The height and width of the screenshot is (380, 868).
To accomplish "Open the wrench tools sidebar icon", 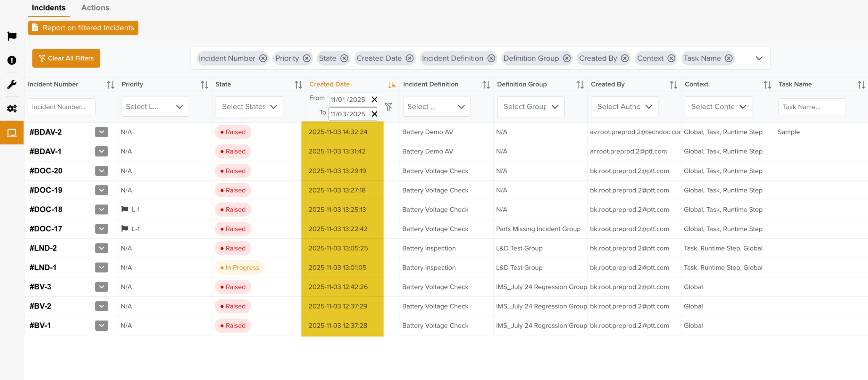I will coord(12,84).
